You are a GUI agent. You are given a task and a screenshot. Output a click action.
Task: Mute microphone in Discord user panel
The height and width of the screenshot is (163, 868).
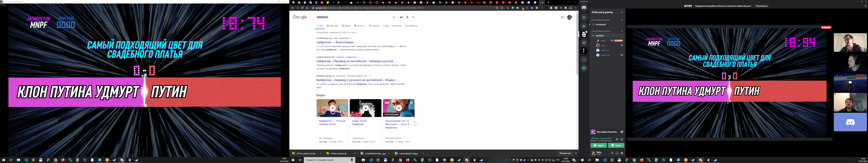point(612,153)
